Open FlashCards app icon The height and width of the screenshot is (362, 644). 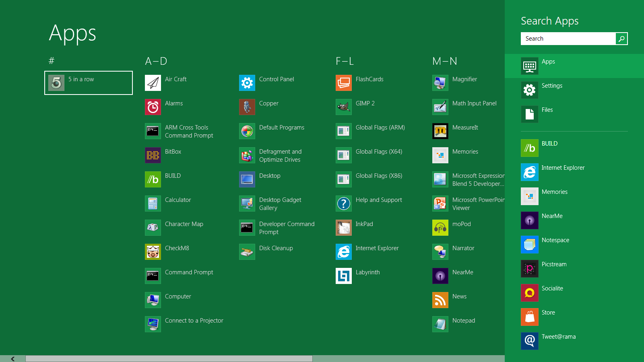pyautogui.click(x=343, y=83)
